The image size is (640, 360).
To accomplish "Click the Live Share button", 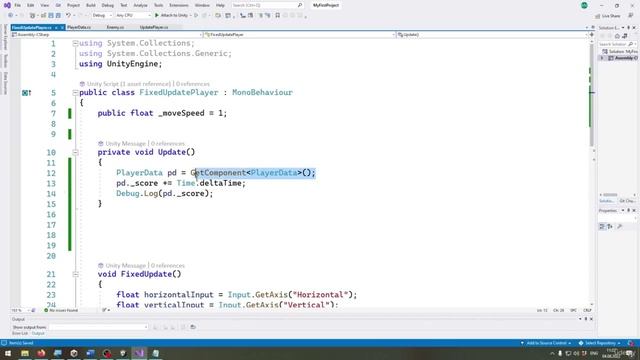I will click(608, 16).
